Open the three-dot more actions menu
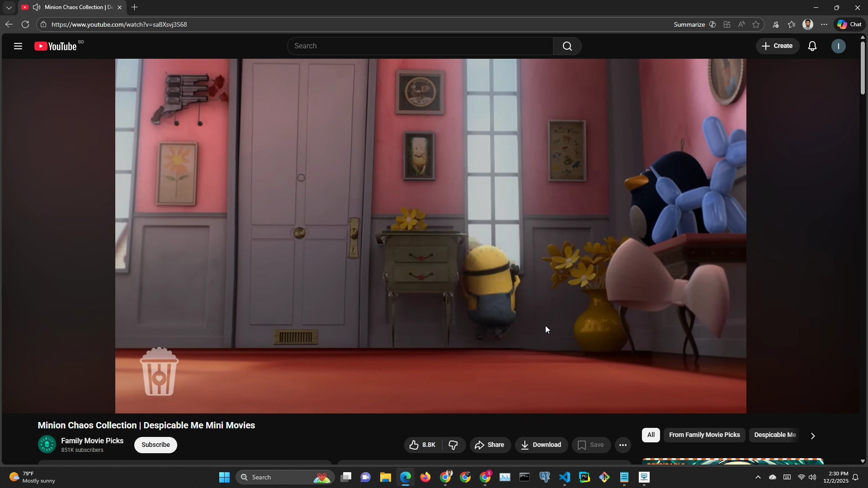This screenshot has height=488, width=868. click(623, 445)
